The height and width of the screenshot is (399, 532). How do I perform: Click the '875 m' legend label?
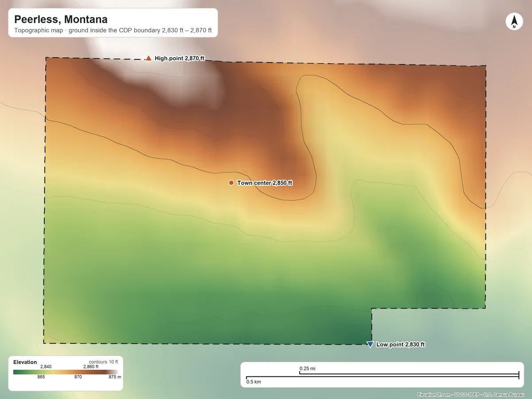pos(115,377)
